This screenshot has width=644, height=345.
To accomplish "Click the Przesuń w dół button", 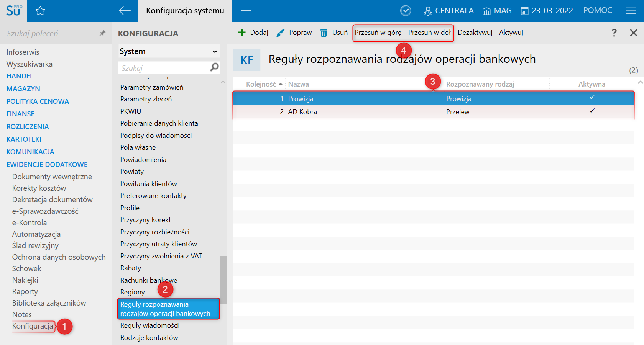I will click(429, 33).
